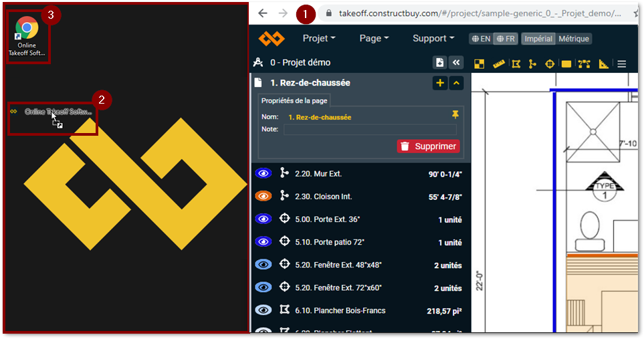Select the polygon area tool

516,64
